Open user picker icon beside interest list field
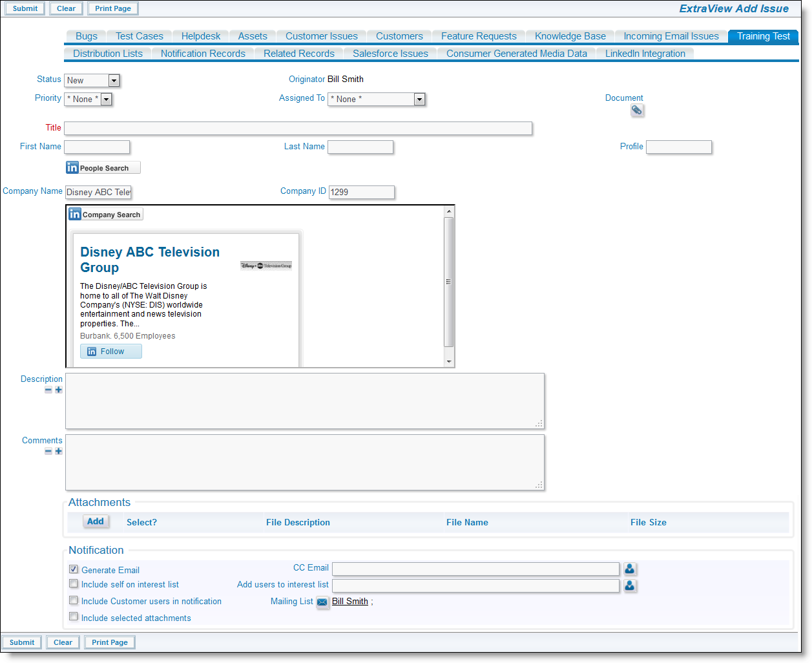812x663 pixels. 630,585
